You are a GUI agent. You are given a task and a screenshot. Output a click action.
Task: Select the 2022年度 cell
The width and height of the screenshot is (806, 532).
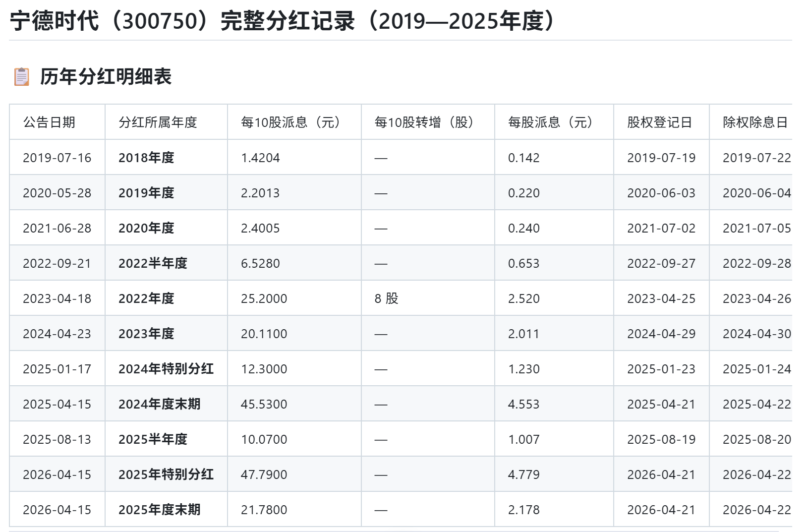click(x=146, y=298)
